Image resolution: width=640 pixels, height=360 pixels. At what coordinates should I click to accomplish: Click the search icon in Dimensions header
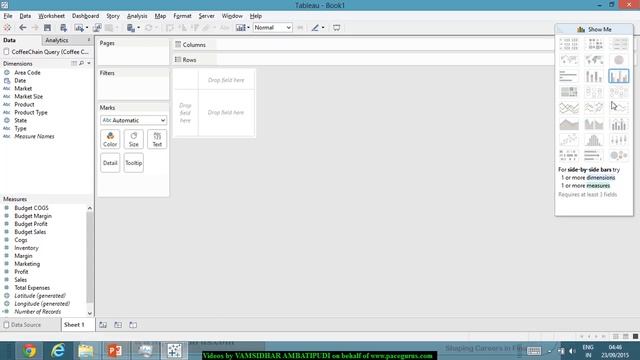click(82, 64)
